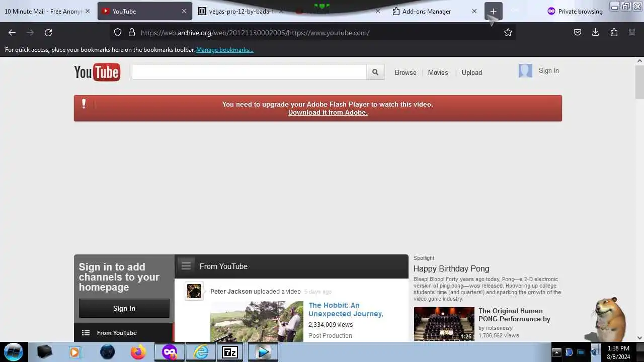Screen dimensions: 644x362
Task: Click the sidebar Sign In button
Action: pos(124,308)
